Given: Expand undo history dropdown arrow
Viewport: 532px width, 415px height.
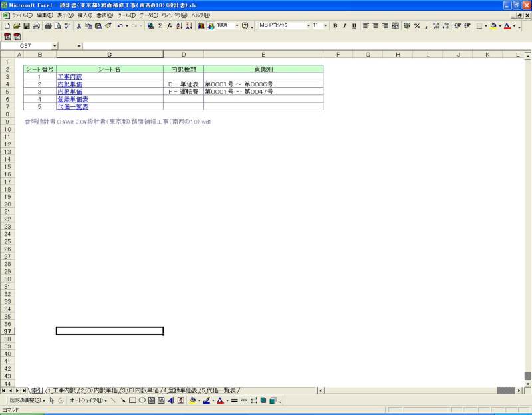Looking at the screenshot, I should (x=126, y=26).
